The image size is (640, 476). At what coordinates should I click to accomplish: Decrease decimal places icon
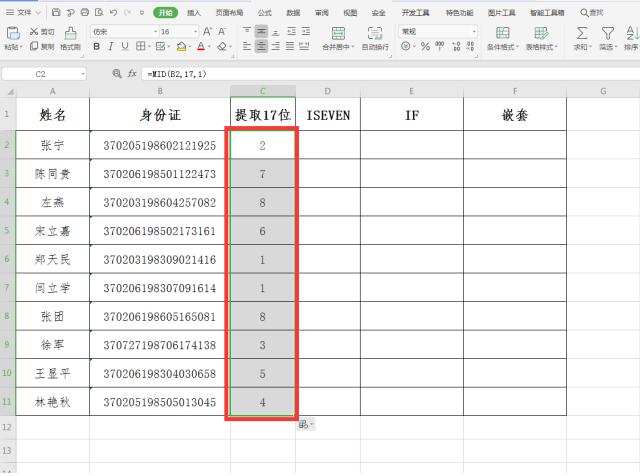[471, 47]
